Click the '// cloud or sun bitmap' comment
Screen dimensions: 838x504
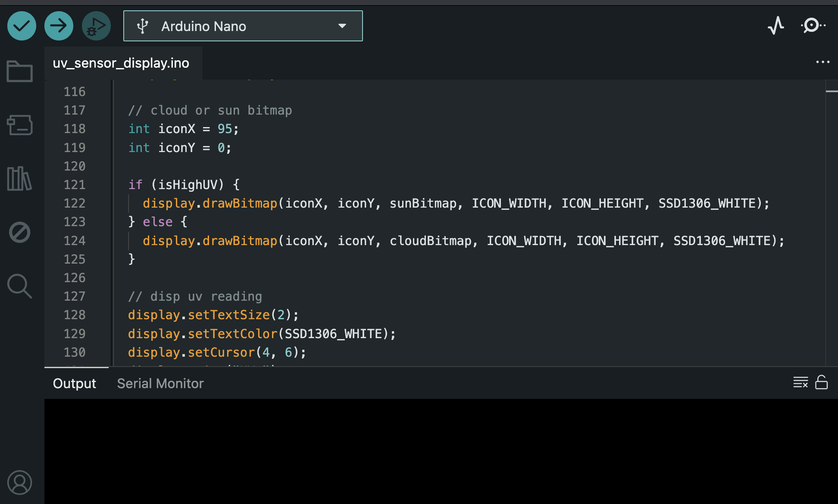click(210, 110)
